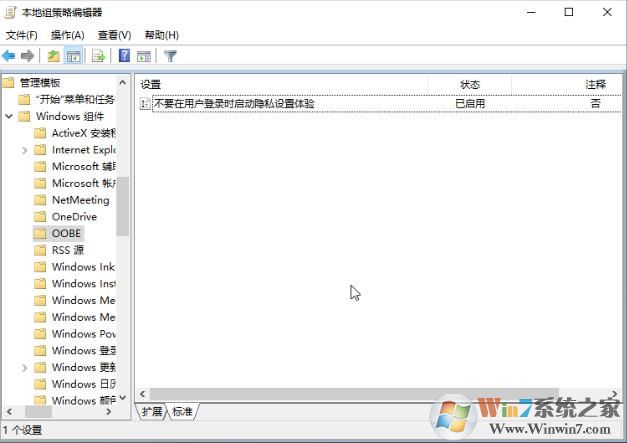Click tree pane vertical scrollbar thumb
This screenshot has height=443, width=627.
coord(123,206)
